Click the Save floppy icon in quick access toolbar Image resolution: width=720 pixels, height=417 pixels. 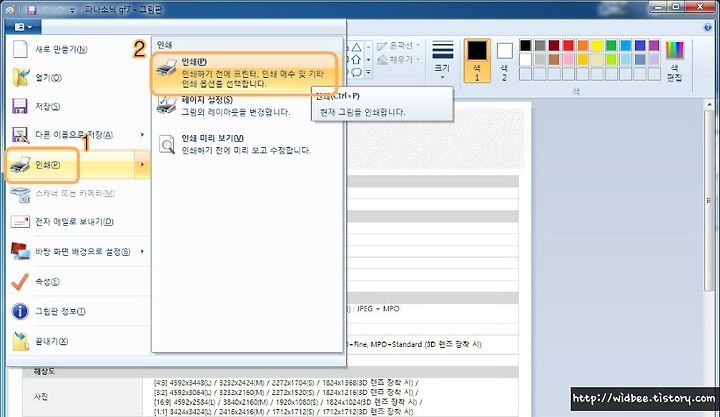point(32,10)
